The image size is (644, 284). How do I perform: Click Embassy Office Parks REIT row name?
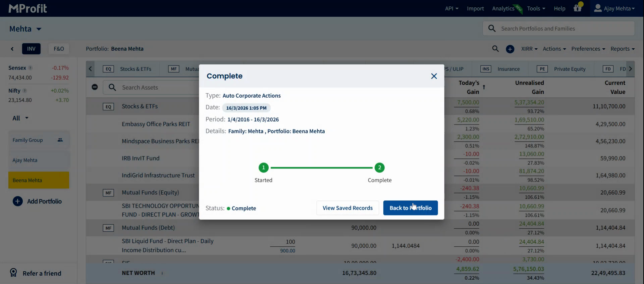click(x=156, y=124)
